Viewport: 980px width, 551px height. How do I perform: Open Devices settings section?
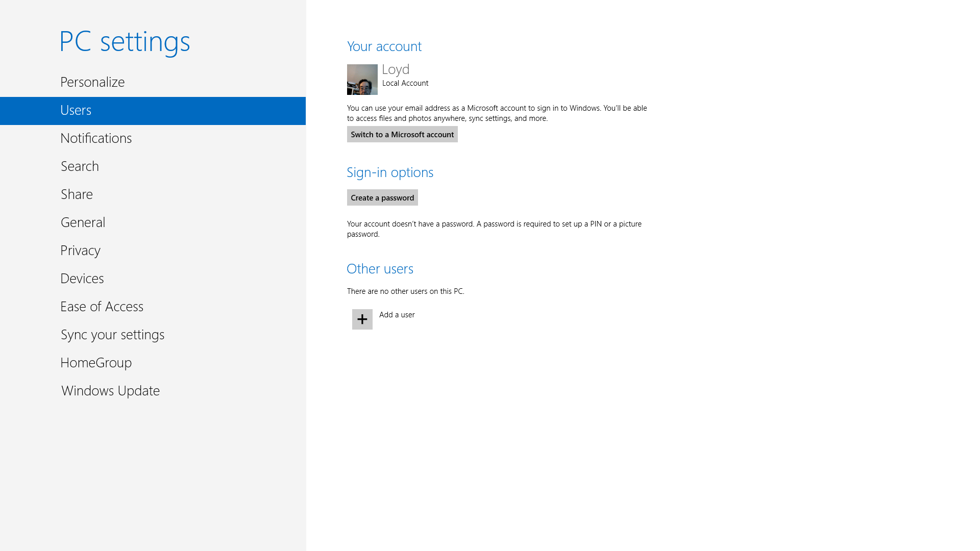(82, 279)
